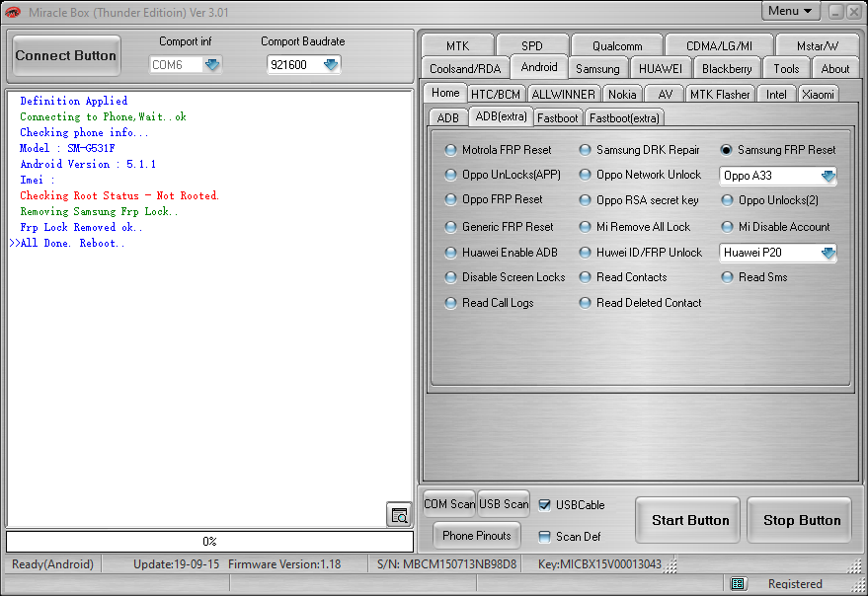This screenshot has width=868, height=596.
Task: Click the COM Scan button
Action: pyautogui.click(x=449, y=503)
